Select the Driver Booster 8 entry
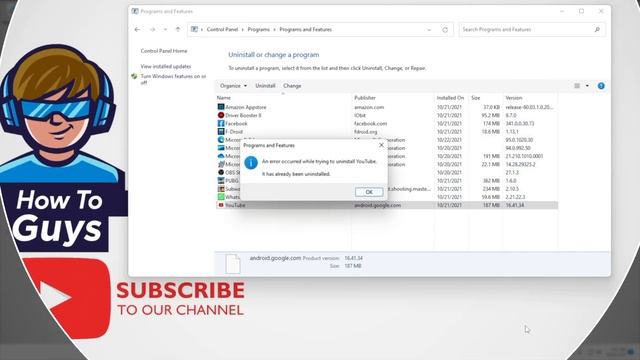The image size is (640, 360). (387, 115)
